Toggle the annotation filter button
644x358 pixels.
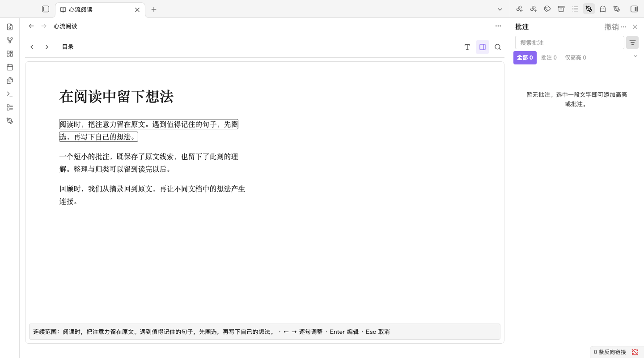click(632, 43)
